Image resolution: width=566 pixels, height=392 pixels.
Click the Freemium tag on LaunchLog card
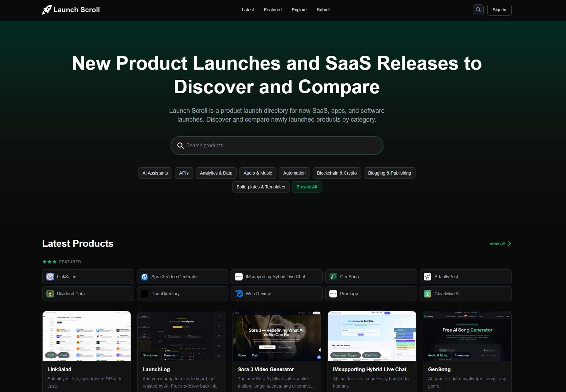(171, 355)
